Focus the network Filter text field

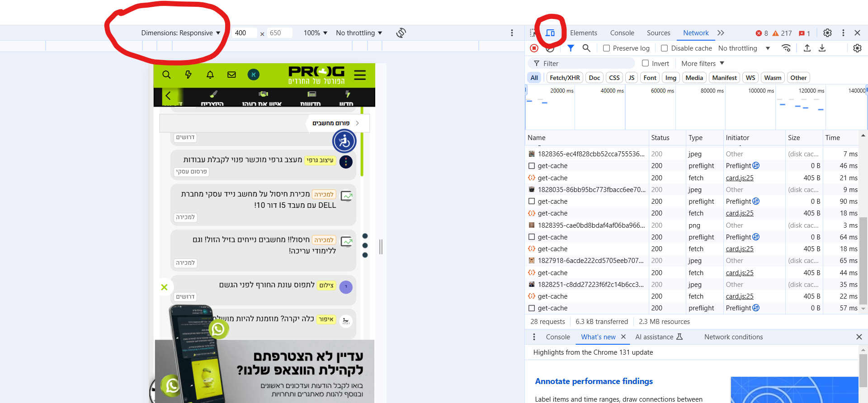pyautogui.click(x=581, y=64)
